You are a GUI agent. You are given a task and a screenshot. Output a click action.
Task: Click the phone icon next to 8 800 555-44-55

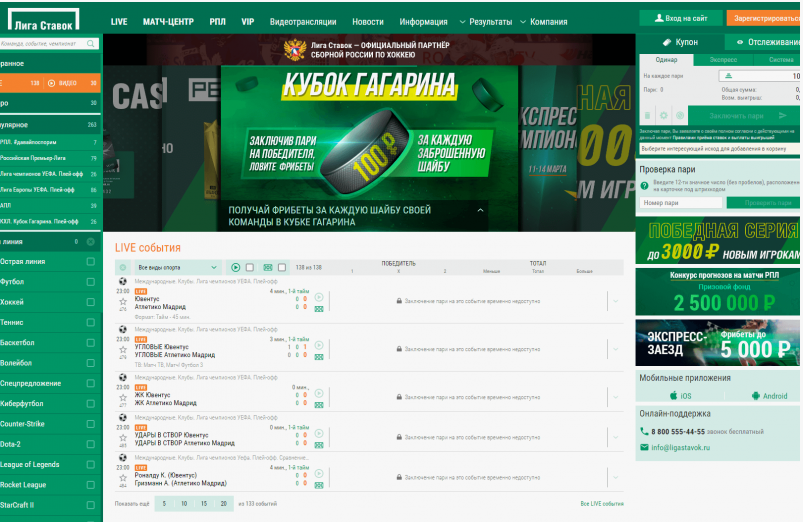click(x=644, y=431)
